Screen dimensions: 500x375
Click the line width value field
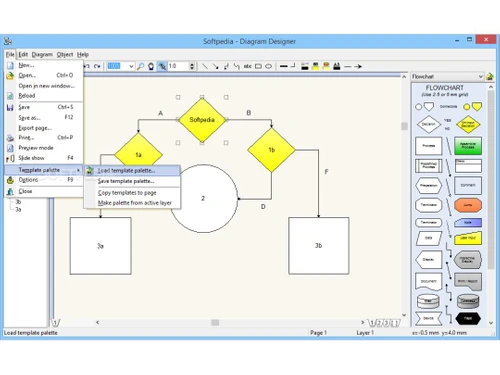click(178, 66)
